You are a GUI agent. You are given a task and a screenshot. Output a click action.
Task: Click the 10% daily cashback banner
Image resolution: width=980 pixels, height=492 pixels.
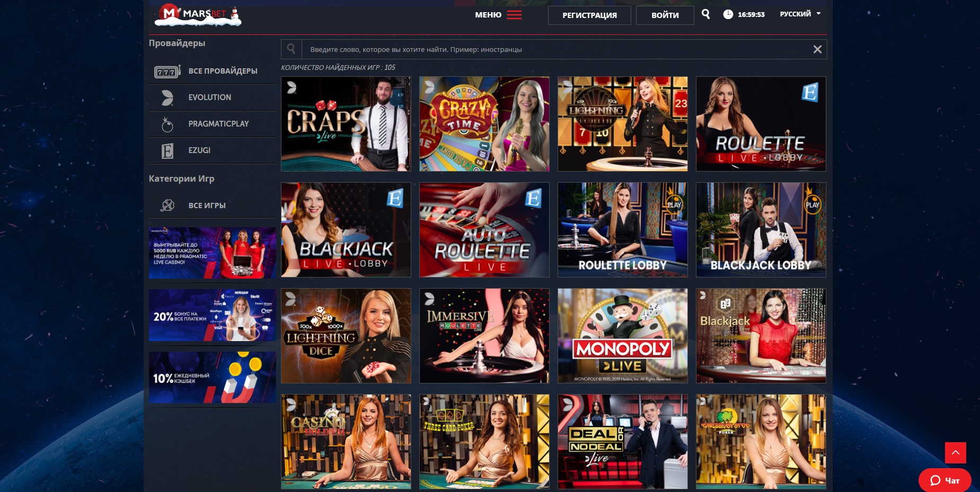[213, 378]
